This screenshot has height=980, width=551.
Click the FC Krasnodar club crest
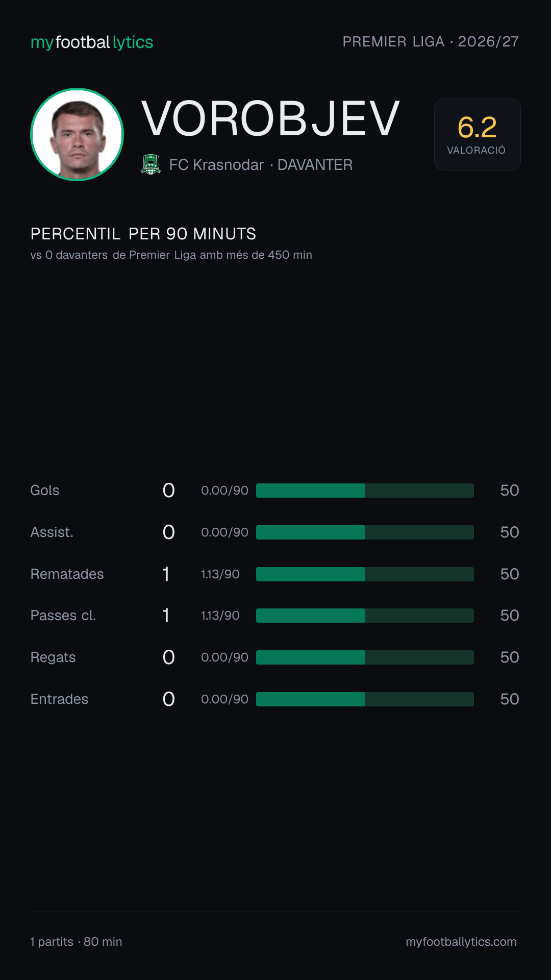(151, 164)
